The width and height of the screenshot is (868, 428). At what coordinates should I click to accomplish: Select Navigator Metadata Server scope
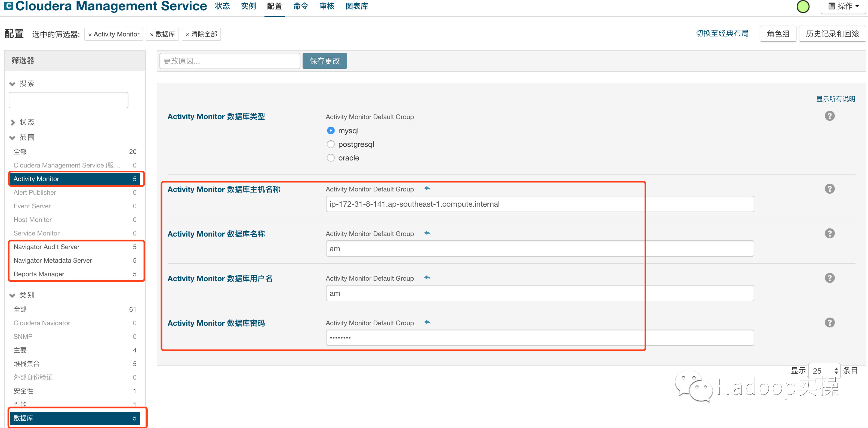click(x=75, y=260)
